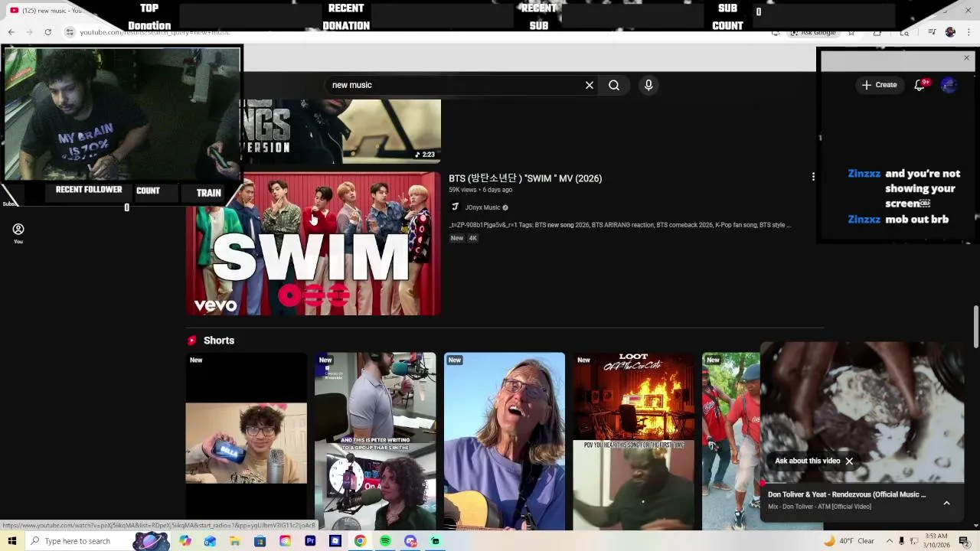Screen dimensions: 980x551
Task: Visit the JOnyx Music channel
Action: tap(482, 207)
